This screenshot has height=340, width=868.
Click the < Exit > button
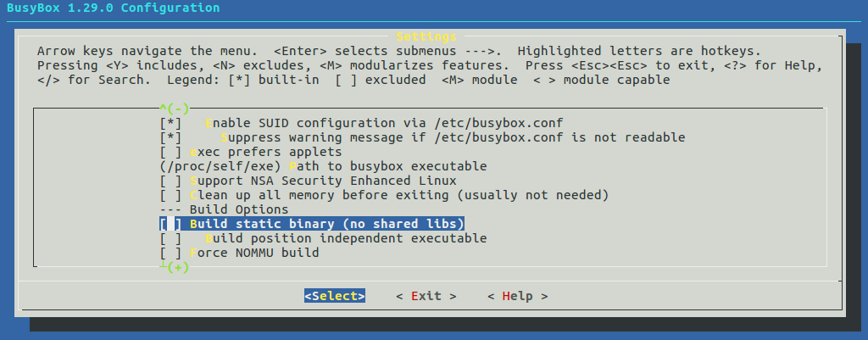coord(426,296)
